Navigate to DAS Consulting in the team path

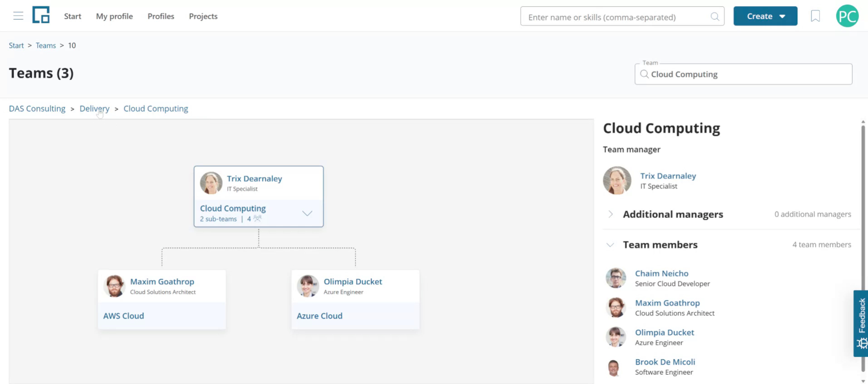37,108
